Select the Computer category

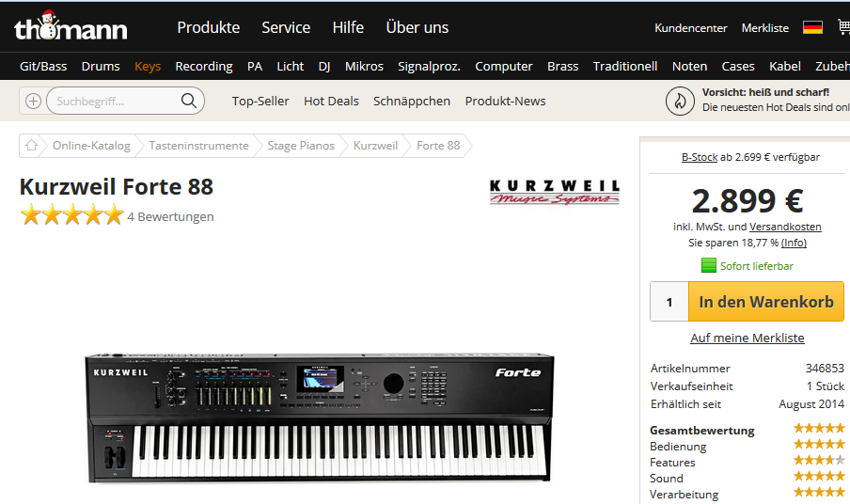504,66
